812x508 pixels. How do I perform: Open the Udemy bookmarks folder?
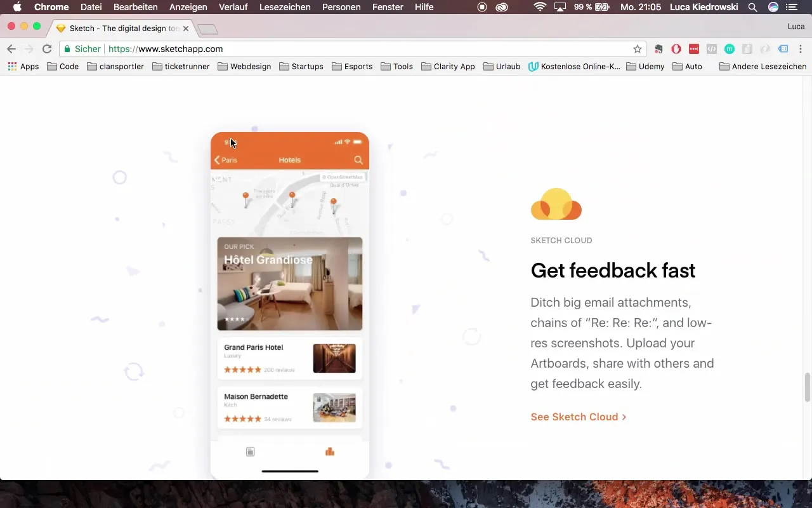(x=645, y=66)
